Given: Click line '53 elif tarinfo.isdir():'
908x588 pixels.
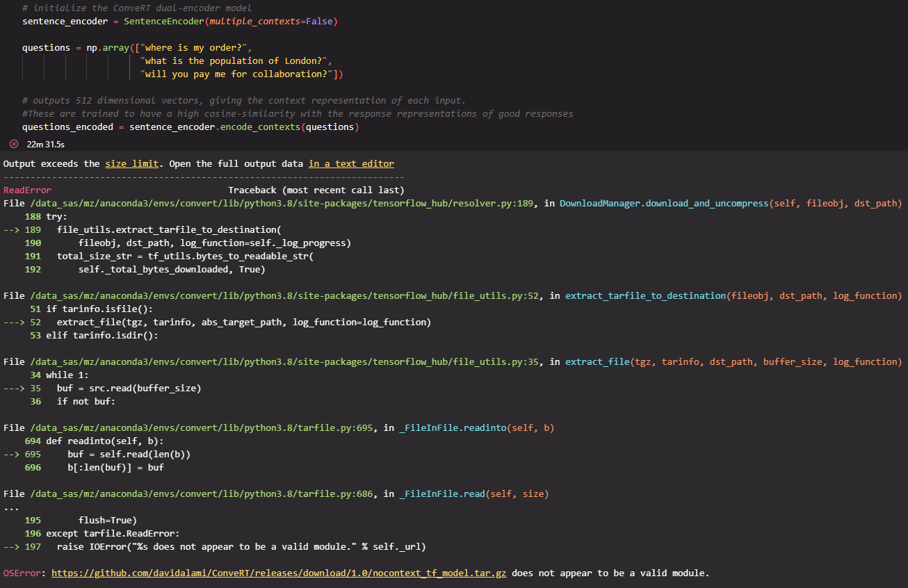Looking at the screenshot, I should click(x=95, y=336).
